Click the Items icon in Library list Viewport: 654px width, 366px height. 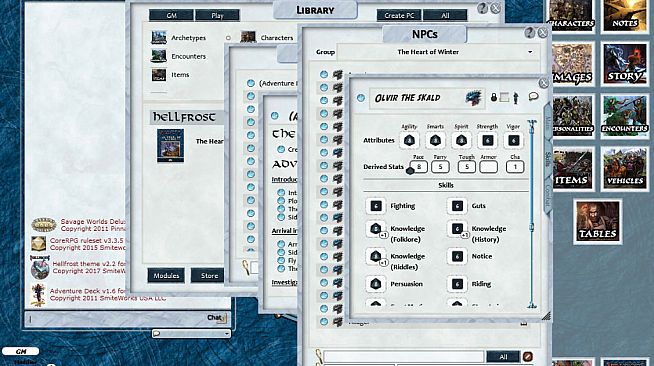click(x=158, y=75)
